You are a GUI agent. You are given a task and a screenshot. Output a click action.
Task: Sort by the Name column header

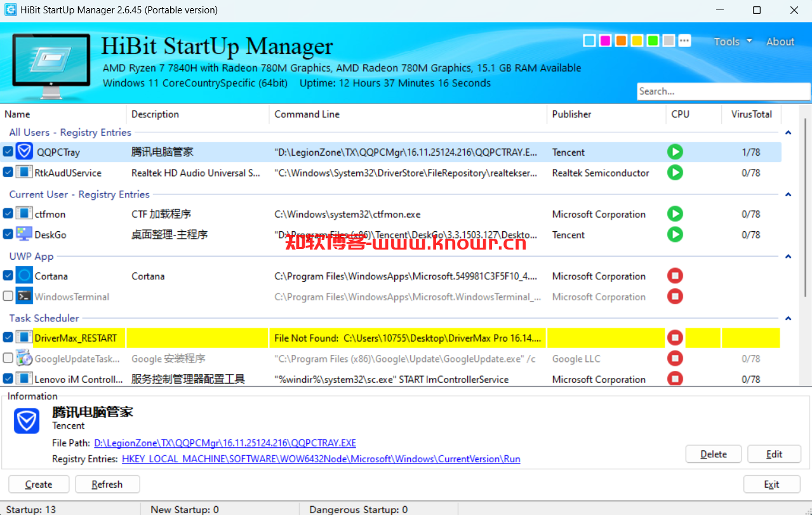point(63,114)
